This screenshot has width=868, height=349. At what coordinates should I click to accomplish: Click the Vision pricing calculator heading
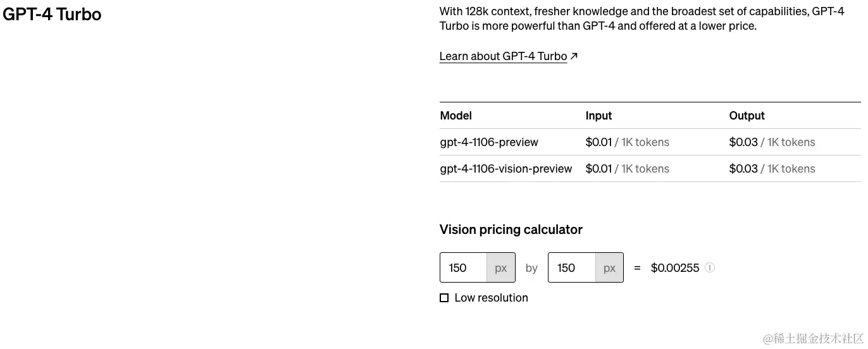click(511, 230)
